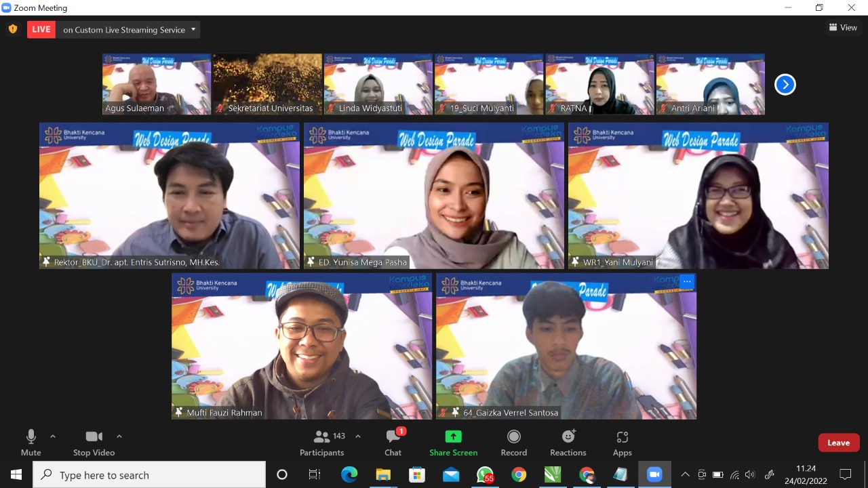Screen dimensions: 868x488
Task: Click muted mic icon on Linda Widyastuti label
Action: [332, 108]
